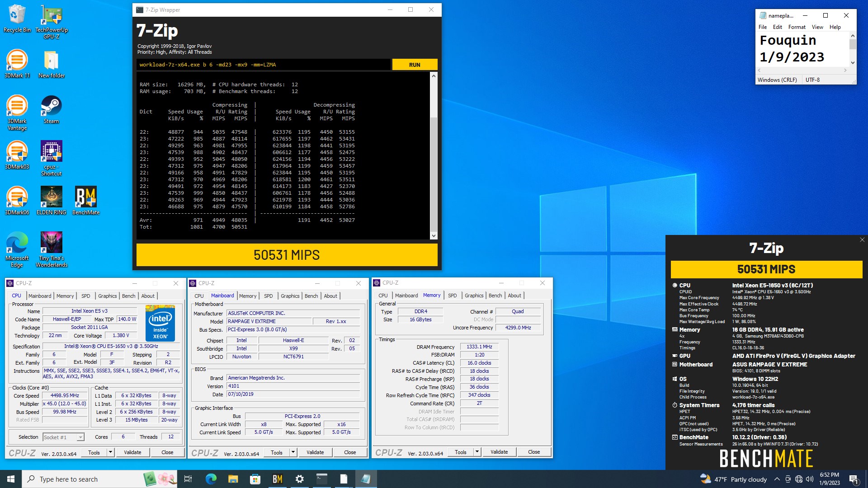Launch Tiny Tina's Wonderlands desktop icon
This screenshot has width=868, height=488.
pos(52,249)
